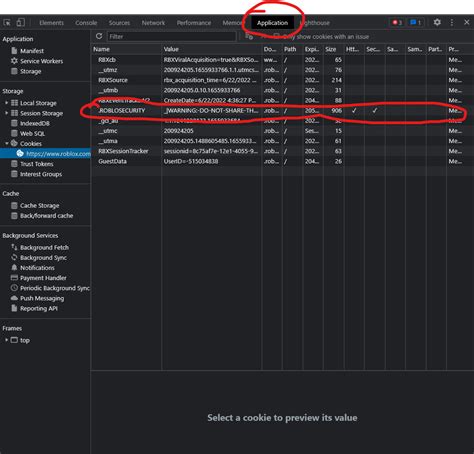Select Trust Tokens in the sidebar
The image size is (474, 454).
32,164
